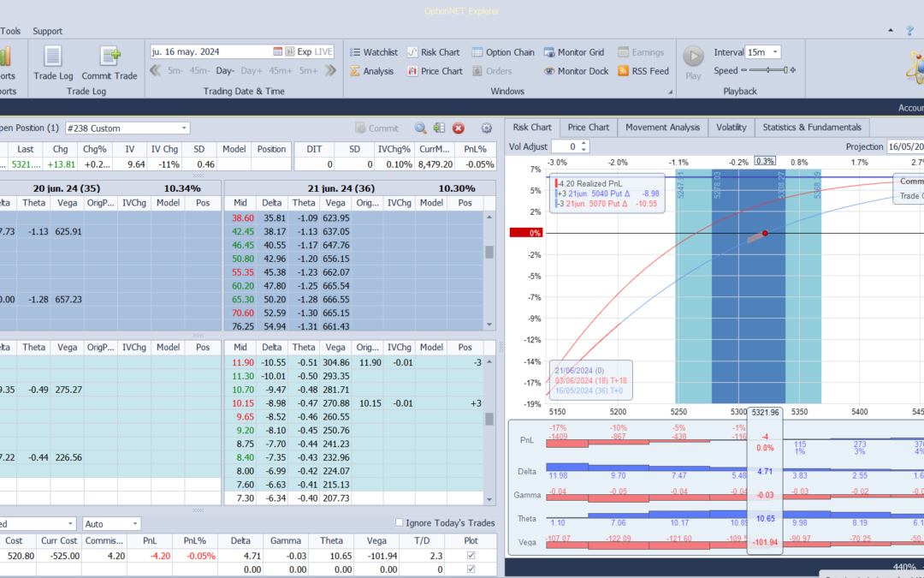This screenshot has width=924, height=578.
Task: Jump backward with the double left arrows
Action: (156, 71)
